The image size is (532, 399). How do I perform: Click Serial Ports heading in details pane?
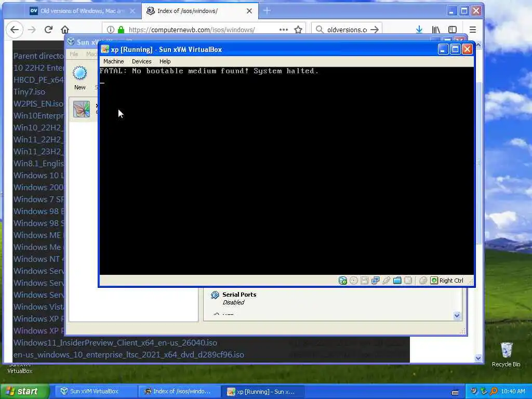[x=239, y=295]
